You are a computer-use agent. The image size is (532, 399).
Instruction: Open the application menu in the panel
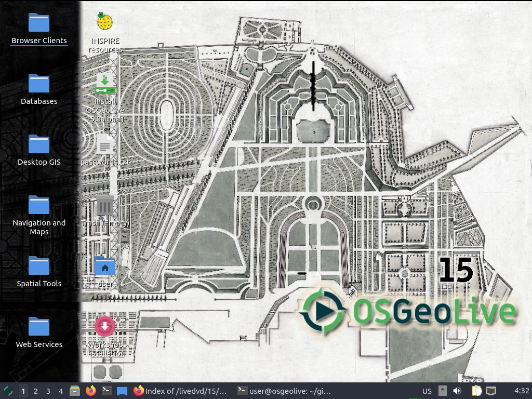pyautogui.click(x=8, y=391)
